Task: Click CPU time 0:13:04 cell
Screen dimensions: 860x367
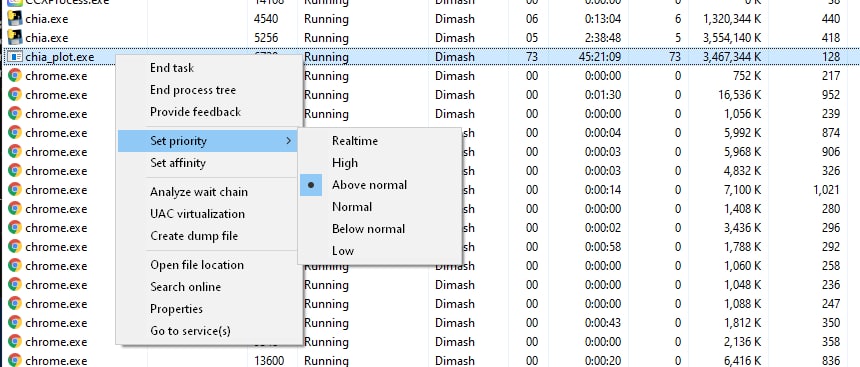Action: [603, 19]
